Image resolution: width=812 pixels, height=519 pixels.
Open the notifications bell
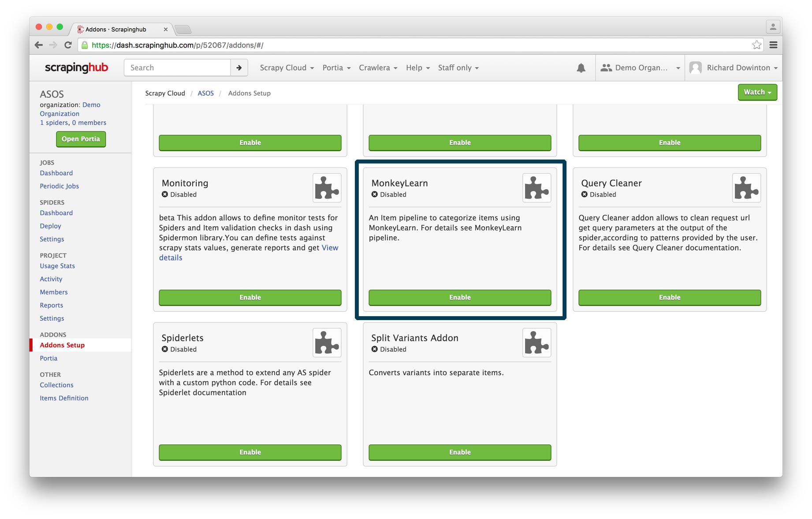point(581,68)
